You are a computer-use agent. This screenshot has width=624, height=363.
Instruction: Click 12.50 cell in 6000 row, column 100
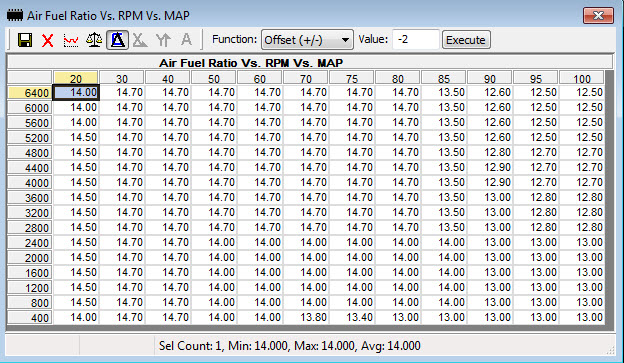click(x=582, y=107)
